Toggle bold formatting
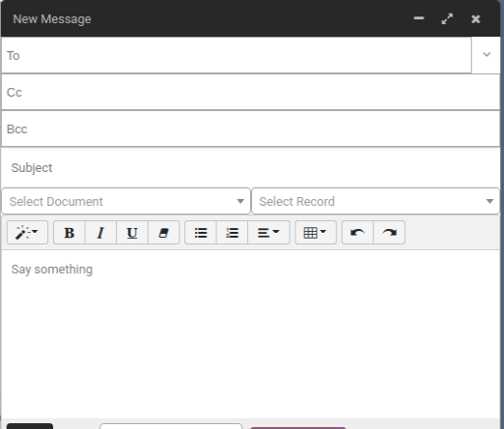 [70, 232]
